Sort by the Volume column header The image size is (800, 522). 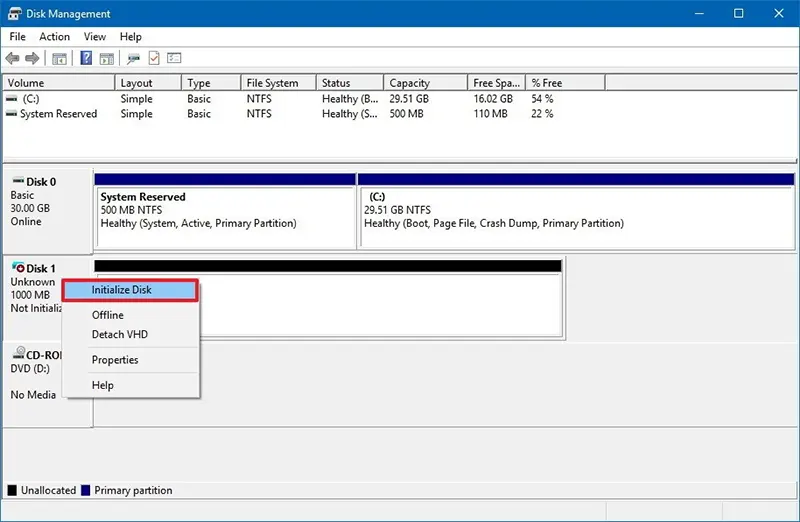pos(59,83)
